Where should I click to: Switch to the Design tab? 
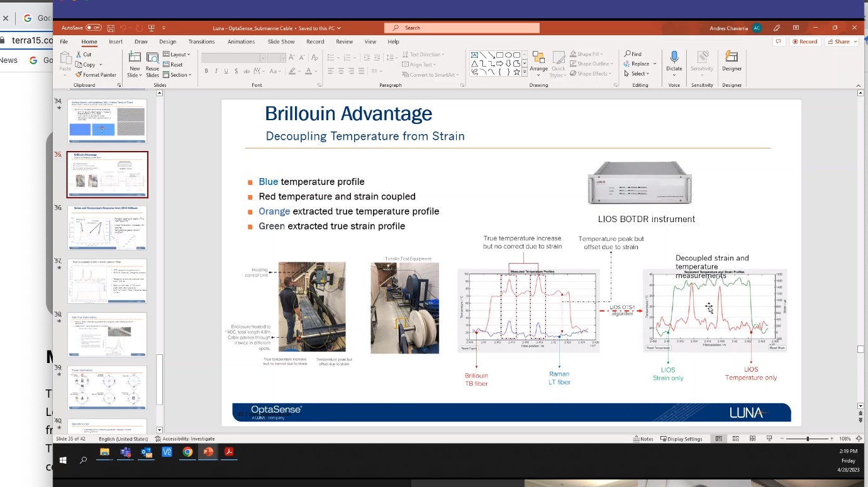(168, 42)
